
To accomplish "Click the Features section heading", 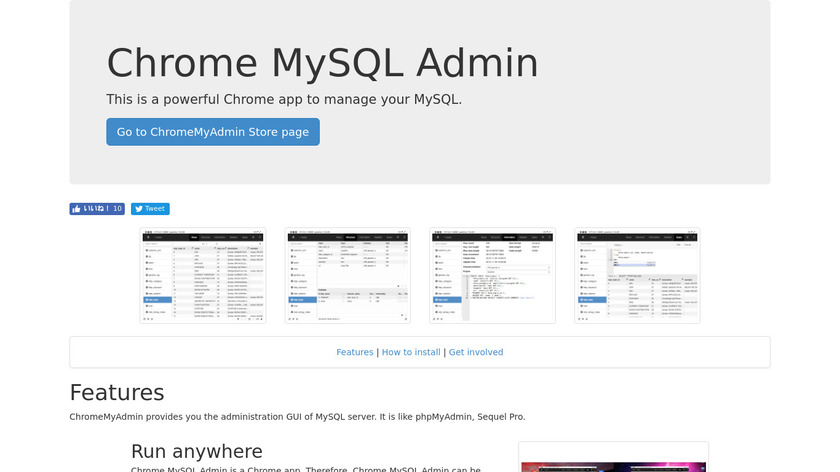I will [117, 392].
